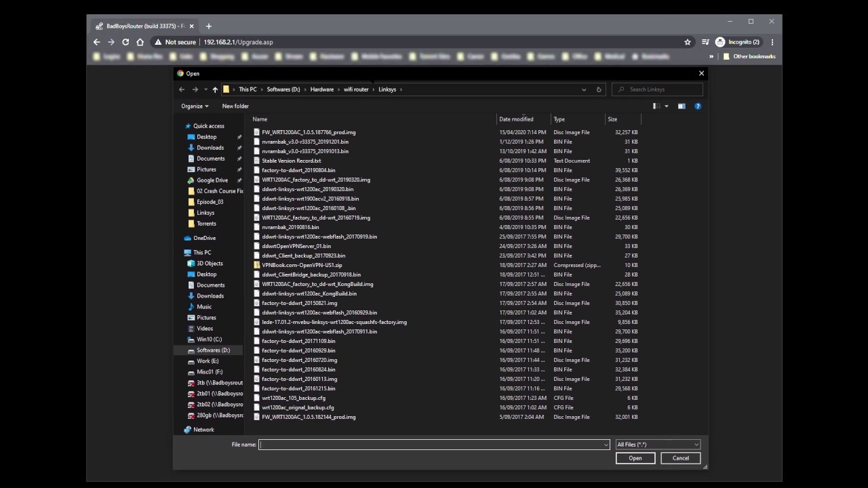
Task: Click the Not secure warning icon
Action: (x=158, y=42)
